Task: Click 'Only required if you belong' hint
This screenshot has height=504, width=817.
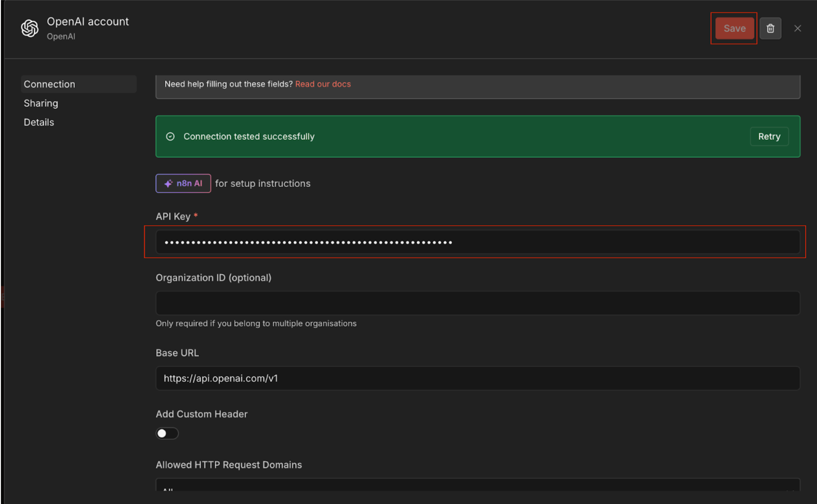Action: click(x=256, y=323)
